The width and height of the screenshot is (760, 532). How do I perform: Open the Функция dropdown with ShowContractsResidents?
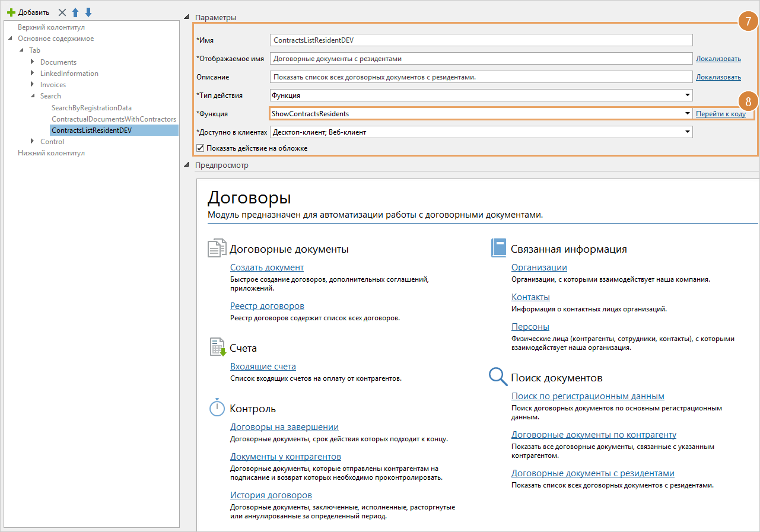click(x=687, y=113)
